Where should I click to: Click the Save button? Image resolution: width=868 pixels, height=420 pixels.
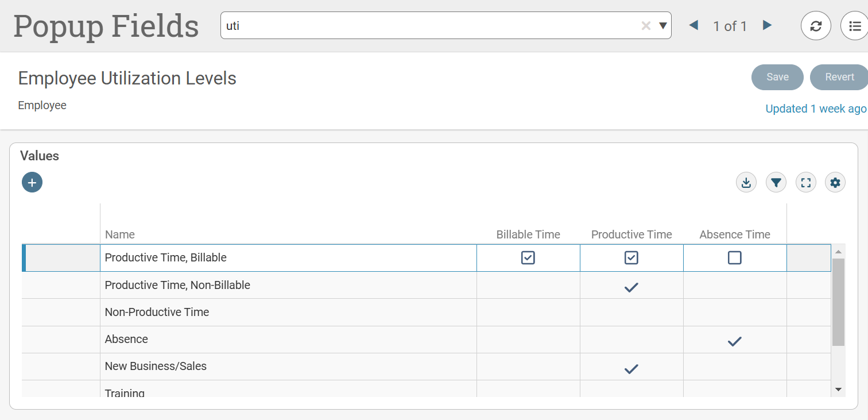click(777, 77)
